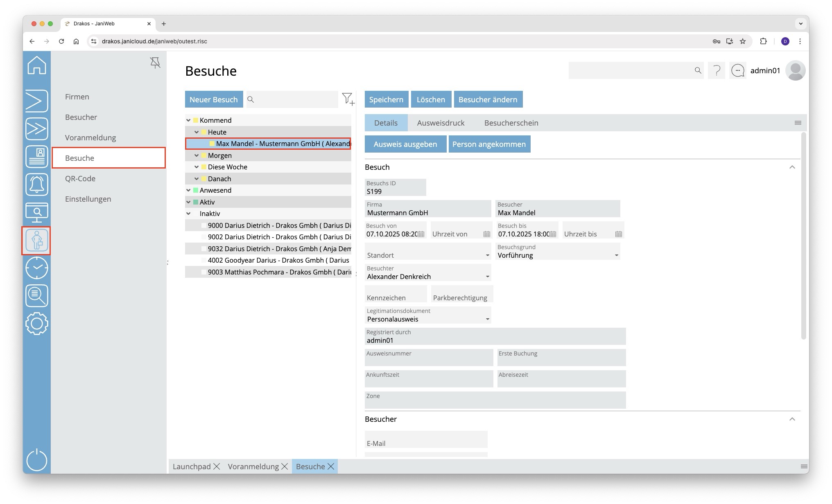Click the help question mark icon

(x=717, y=71)
